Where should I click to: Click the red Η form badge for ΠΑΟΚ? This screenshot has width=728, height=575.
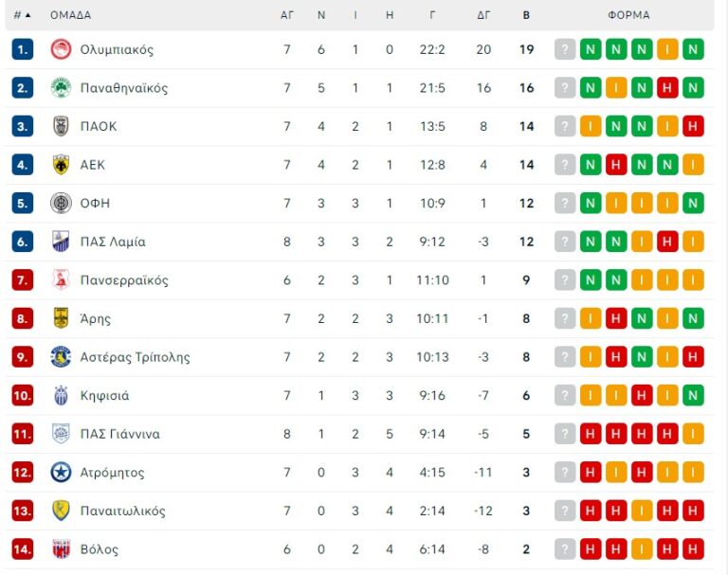[693, 126]
